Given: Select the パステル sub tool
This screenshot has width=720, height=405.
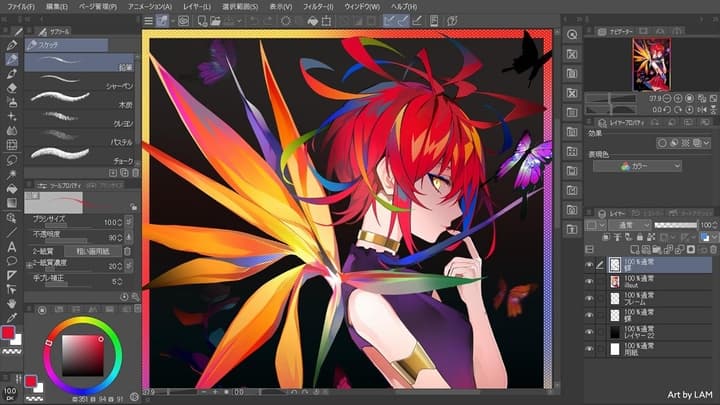Looking at the screenshot, I should coord(79,137).
